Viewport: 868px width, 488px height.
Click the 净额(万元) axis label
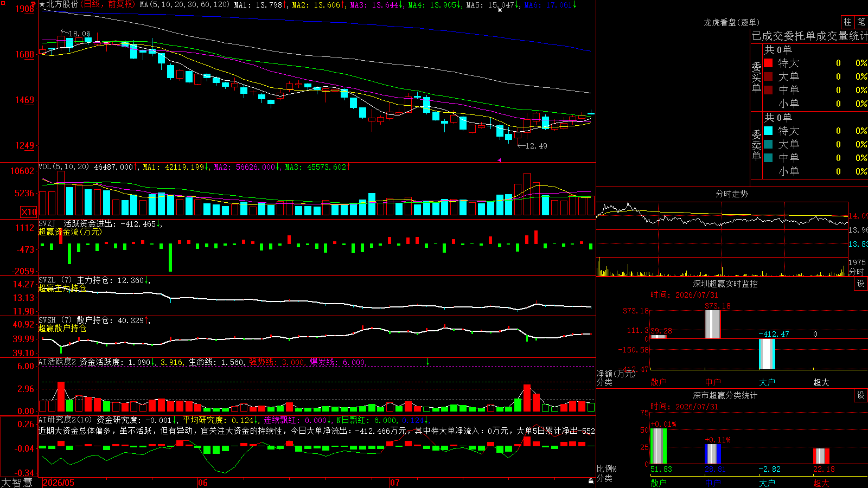click(616, 374)
